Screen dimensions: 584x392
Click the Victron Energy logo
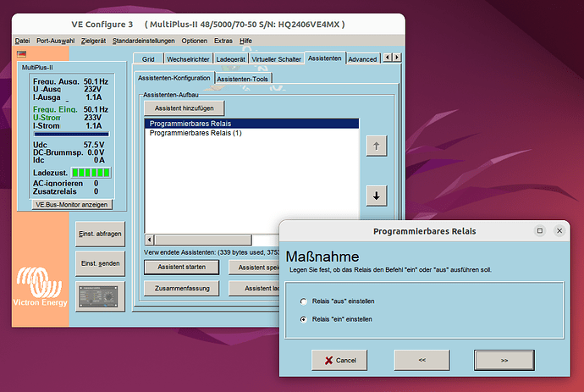[40, 287]
